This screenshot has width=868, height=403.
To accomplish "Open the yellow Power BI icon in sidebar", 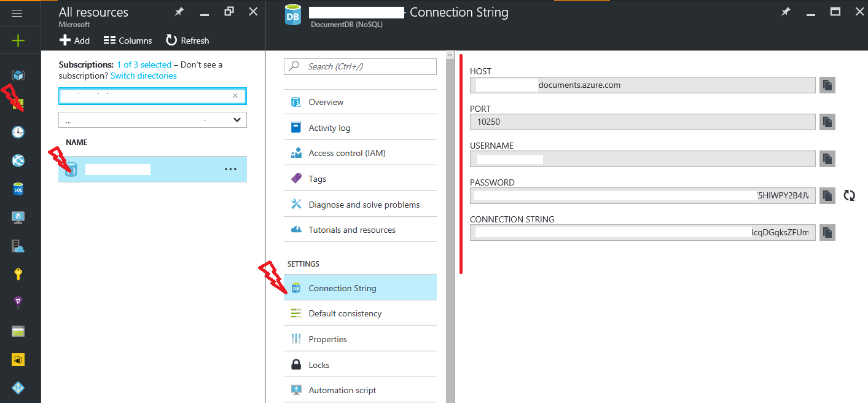I will pyautogui.click(x=18, y=360).
